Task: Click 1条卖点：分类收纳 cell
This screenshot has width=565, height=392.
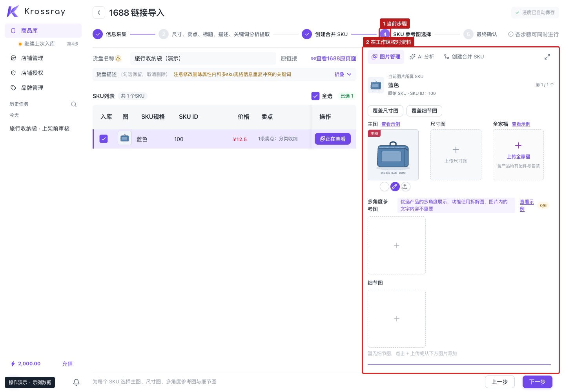Action: tap(278, 139)
